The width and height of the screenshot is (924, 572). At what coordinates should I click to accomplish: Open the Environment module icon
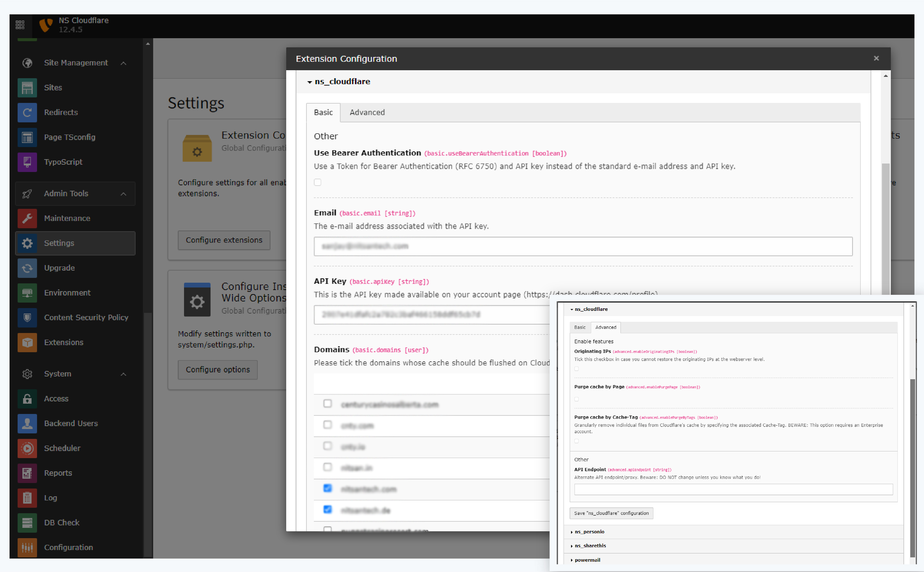27,293
